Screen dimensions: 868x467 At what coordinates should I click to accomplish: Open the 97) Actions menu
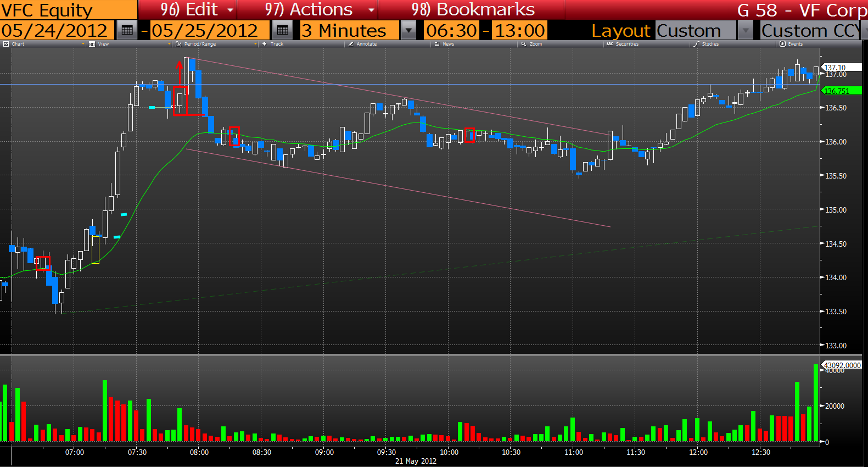click(309, 9)
